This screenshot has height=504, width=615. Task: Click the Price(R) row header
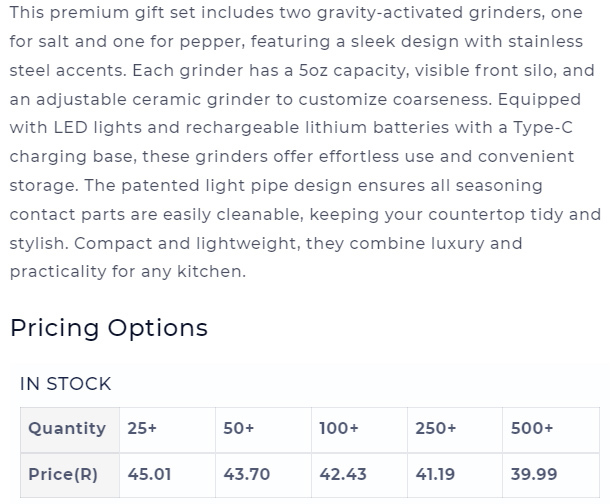[x=70, y=475]
